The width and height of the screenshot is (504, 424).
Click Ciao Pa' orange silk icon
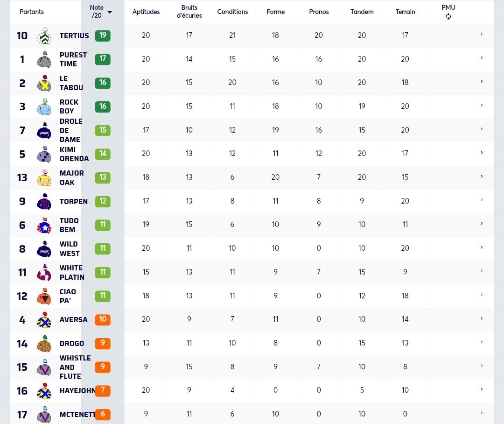point(44,296)
